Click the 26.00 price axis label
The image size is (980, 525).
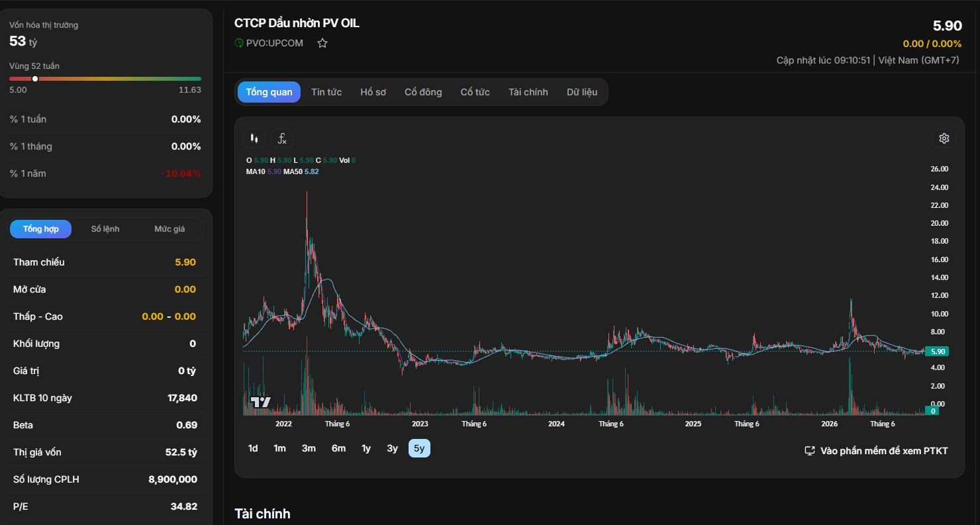click(x=940, y=169)
